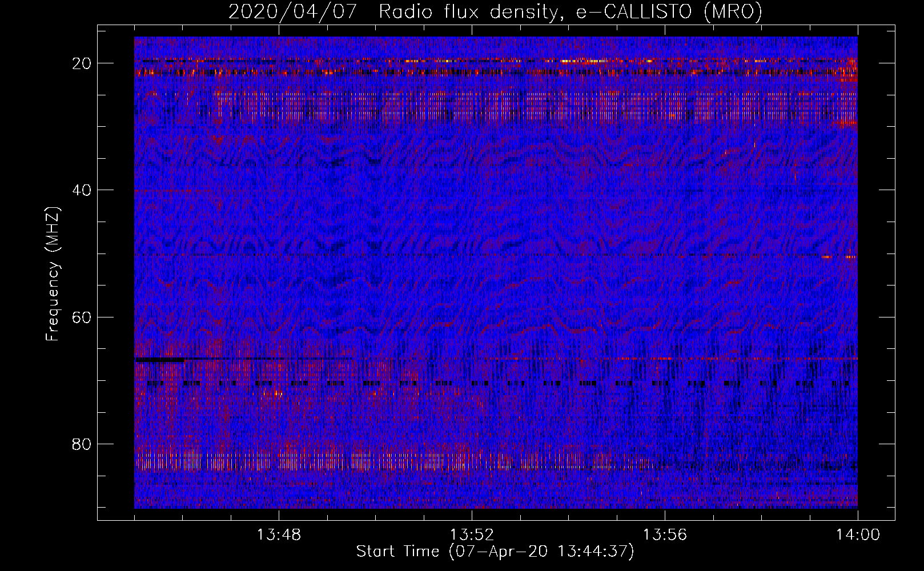
Task: Click the 40 frequency tick label
Action: pos(82,190)
